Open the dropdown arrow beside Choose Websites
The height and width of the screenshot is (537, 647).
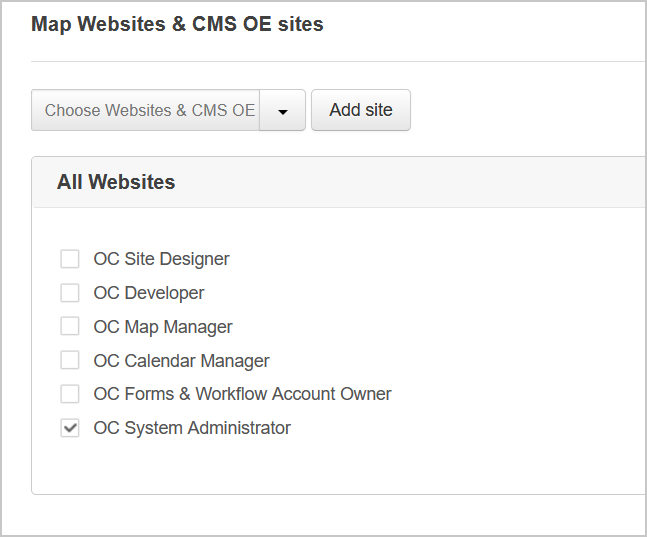(283, 110)
